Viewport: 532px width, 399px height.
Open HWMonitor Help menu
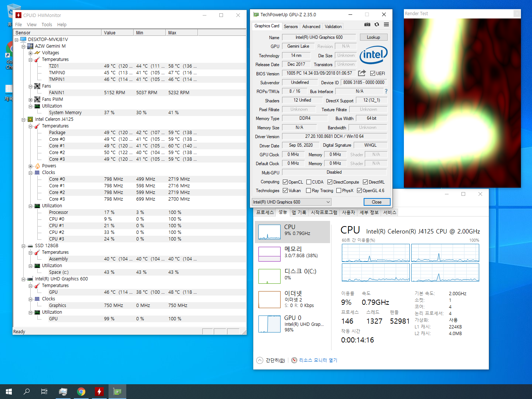tap(62, 25)
